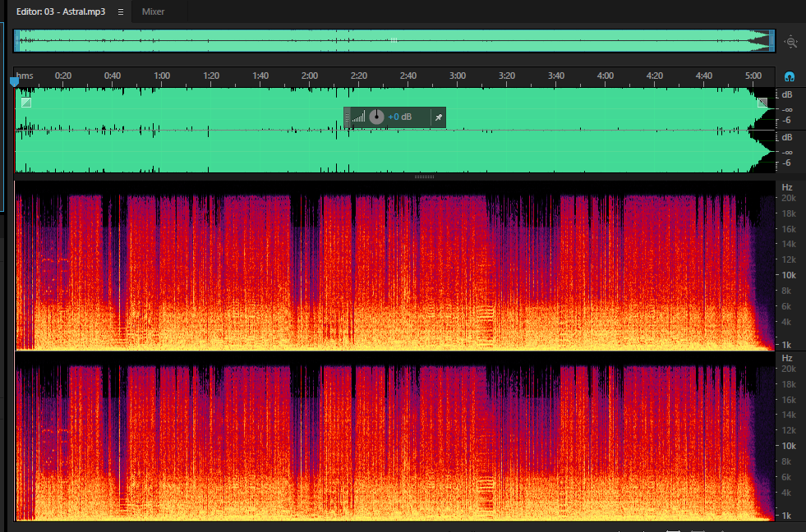This screenshot has height=532, width=806.
Task: Click the Hz label of the lower spectral scale
Action: pos(787,358)
